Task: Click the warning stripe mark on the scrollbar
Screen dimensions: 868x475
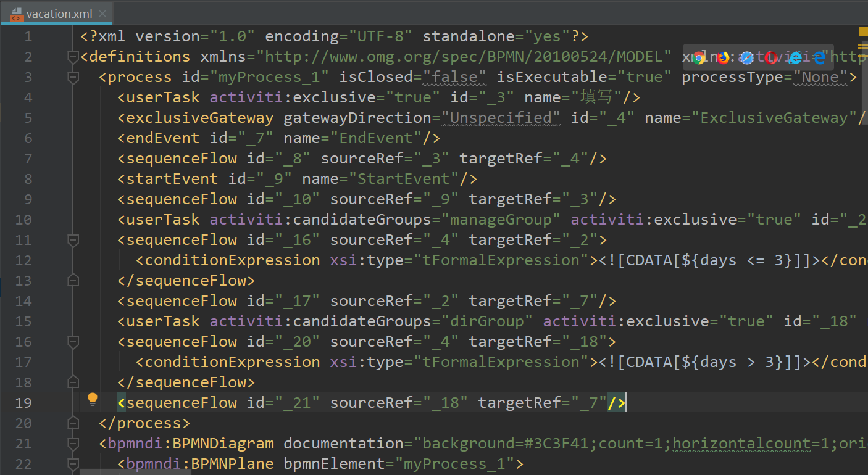Action: click(x=862, y=47)
